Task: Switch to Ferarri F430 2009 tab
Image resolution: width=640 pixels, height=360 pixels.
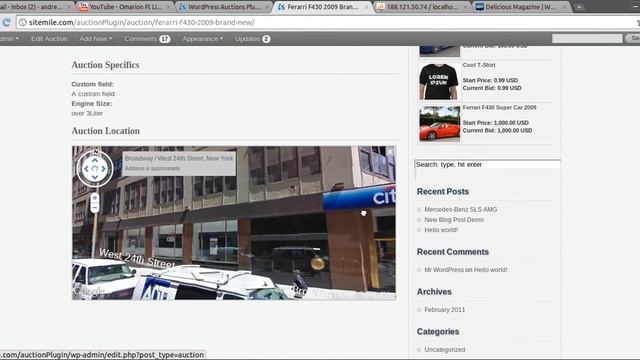Action: click(322, 7)
